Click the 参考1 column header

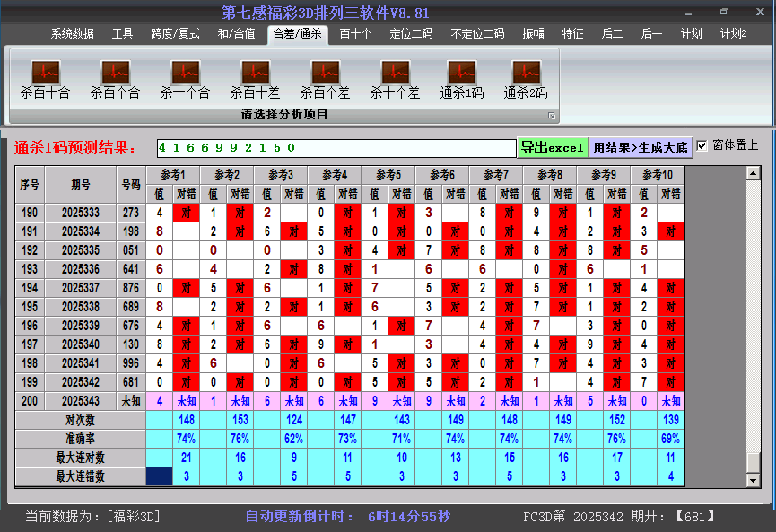[x=172, y=174]
